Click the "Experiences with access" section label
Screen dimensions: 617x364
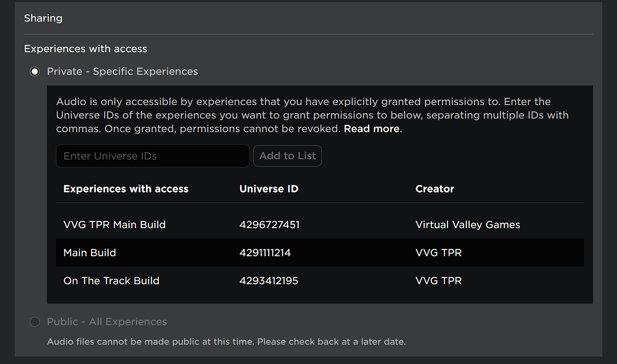[x=85, y=48]
